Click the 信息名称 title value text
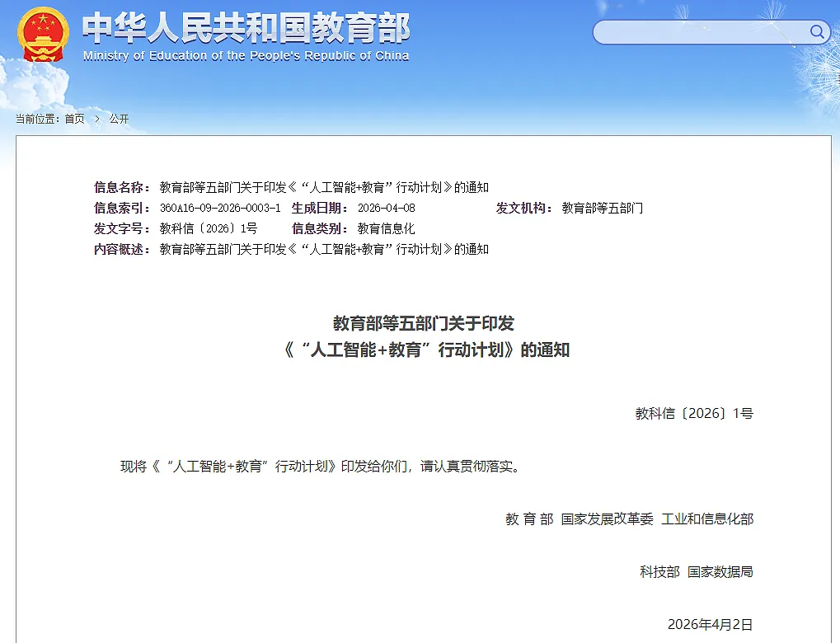 click(324, 187)
